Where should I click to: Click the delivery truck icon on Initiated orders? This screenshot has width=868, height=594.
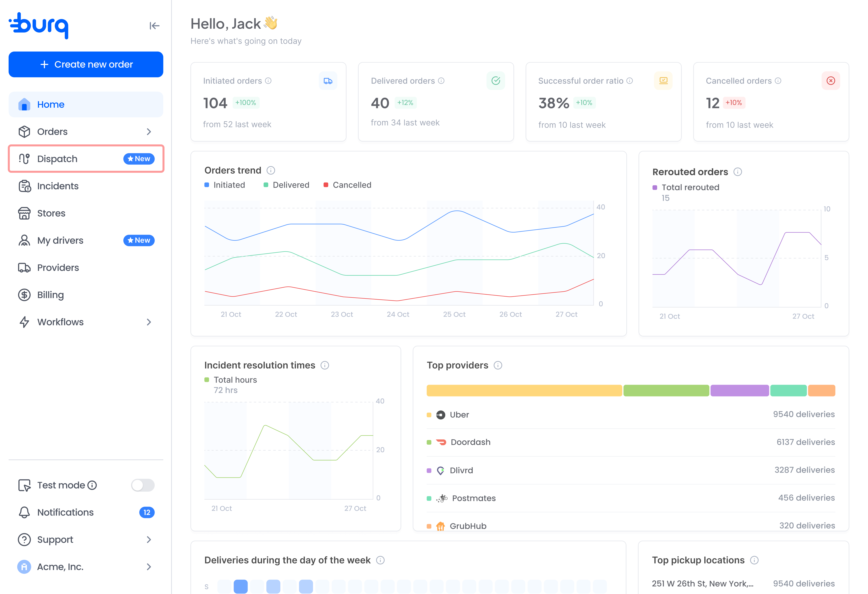pos(328,81)
